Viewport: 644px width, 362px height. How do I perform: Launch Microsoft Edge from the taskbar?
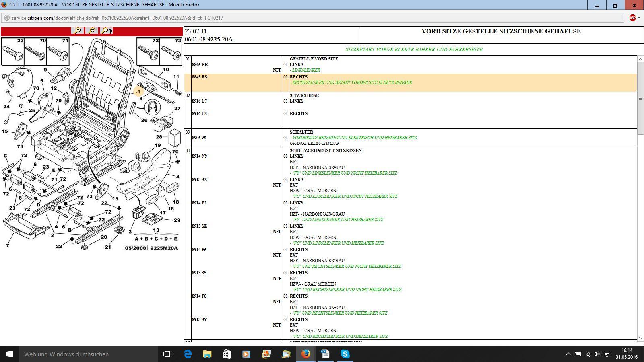[x=188, y=354]
